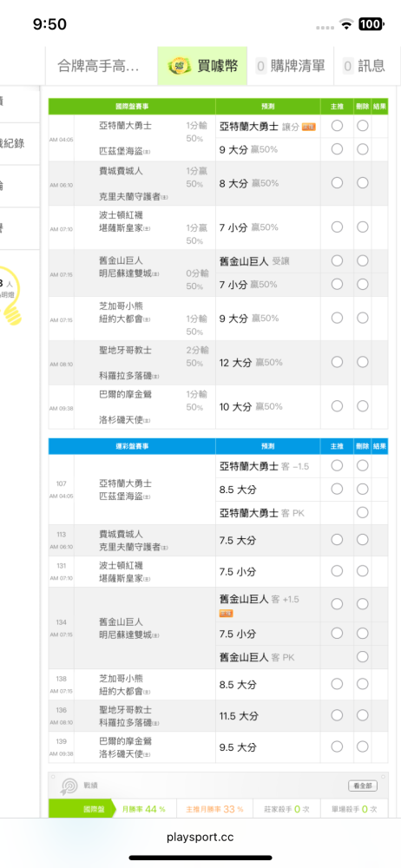Open the 購牌清單 tab
This screenshot has width=401, height=868.
click(x=290, y=66)
